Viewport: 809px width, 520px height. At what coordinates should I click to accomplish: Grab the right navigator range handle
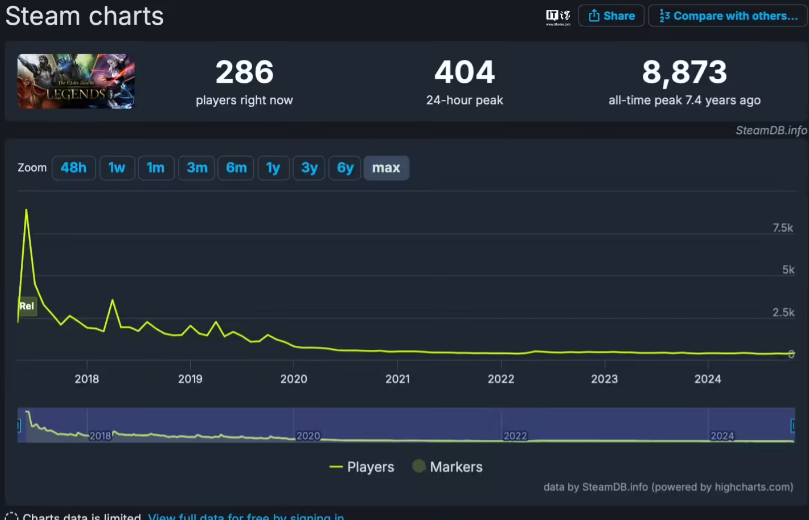click(794, 426)
